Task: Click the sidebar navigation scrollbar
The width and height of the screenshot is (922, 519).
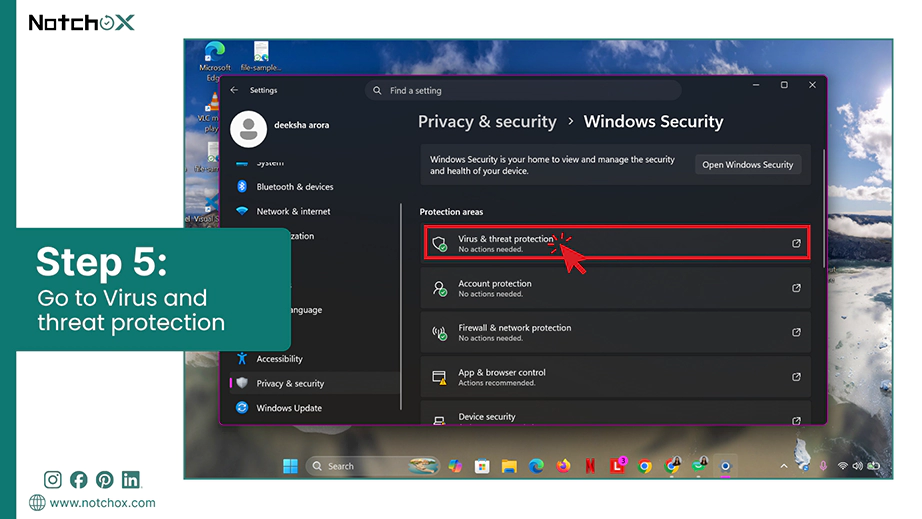Action: 401,306
